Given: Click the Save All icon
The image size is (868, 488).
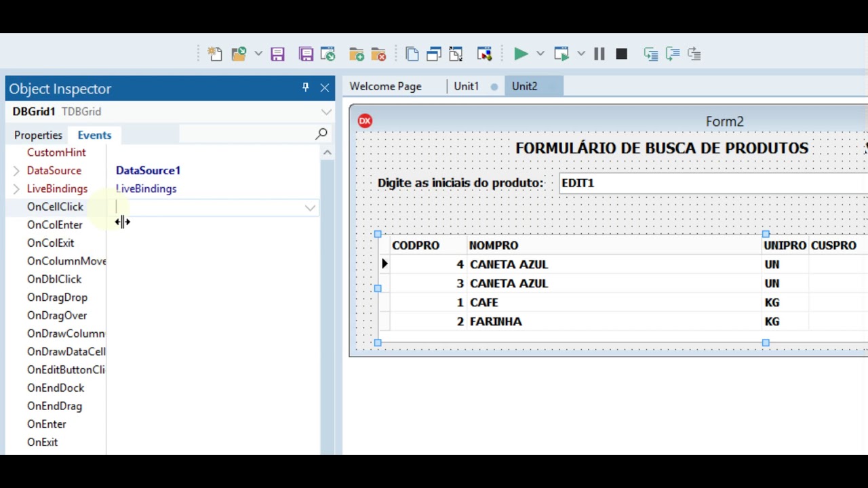Looking at the screenshot, I should click(306, 54).
